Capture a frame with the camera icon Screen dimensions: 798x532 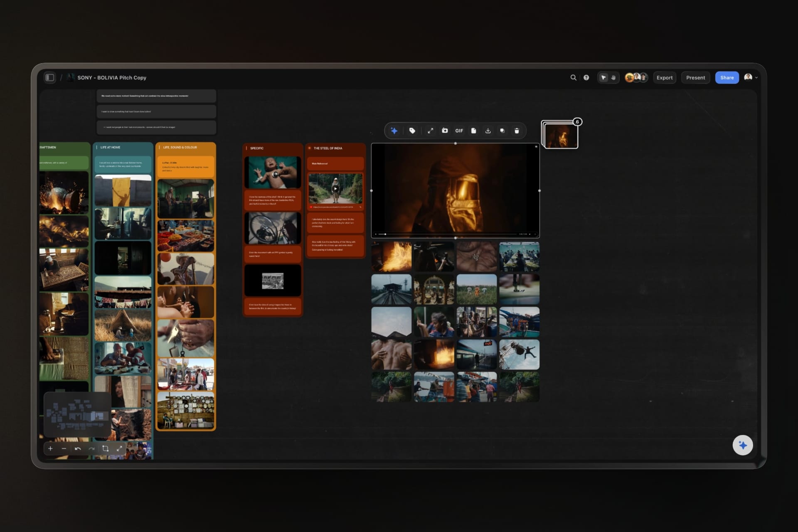(x=445, y=131)
